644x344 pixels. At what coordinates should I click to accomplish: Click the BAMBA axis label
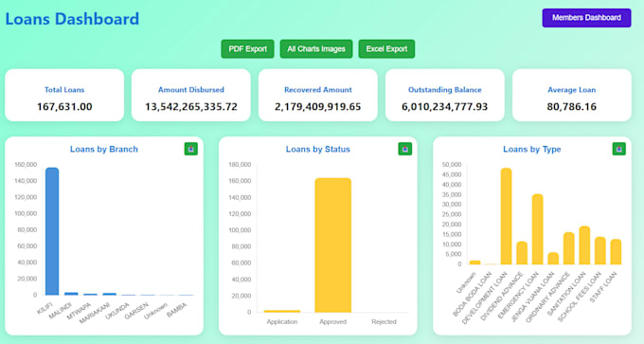click(177, 310)
